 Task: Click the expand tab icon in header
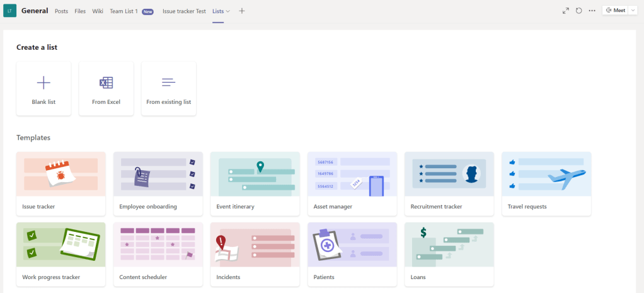coord(565,11)
